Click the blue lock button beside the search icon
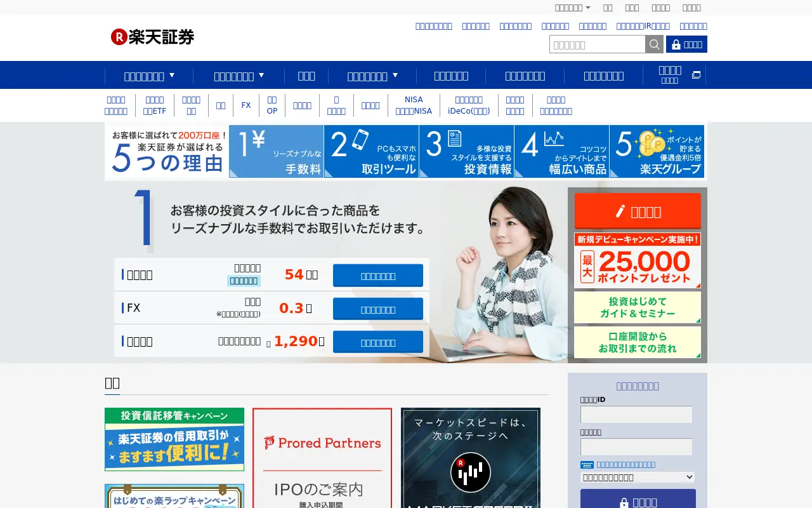Image resolution: width=812 pixels, height=508 pixels. coord(686,44)
